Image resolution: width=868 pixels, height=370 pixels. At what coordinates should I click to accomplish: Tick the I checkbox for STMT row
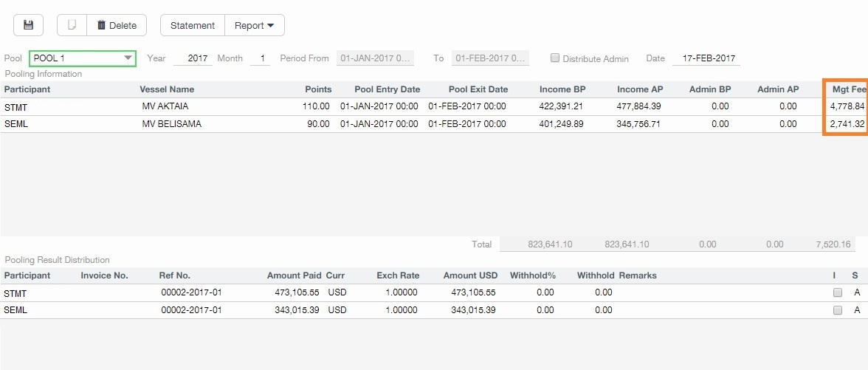[837, 292]
